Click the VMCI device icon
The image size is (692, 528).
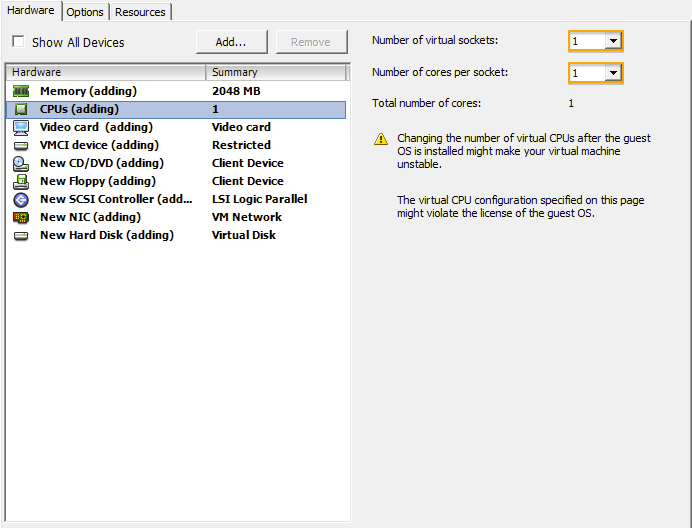[x=21, y=145]
